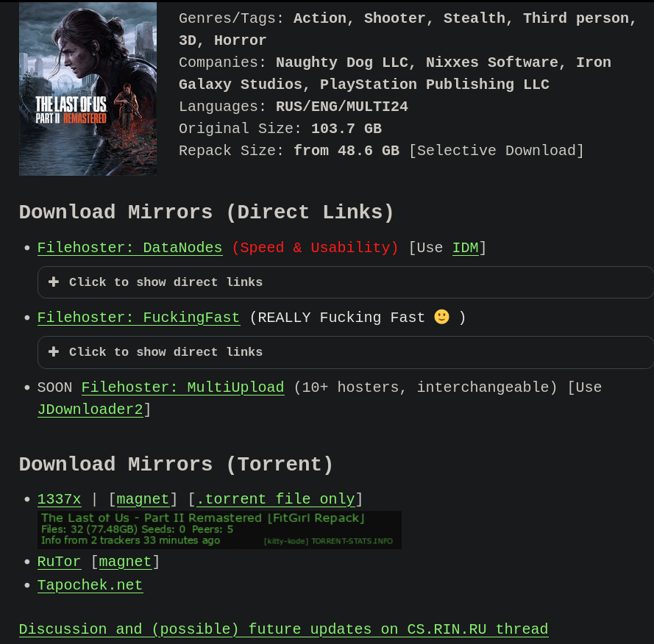
Task: Click the from 48.6 GB repack size value
Action: click(x=346, y=151)
